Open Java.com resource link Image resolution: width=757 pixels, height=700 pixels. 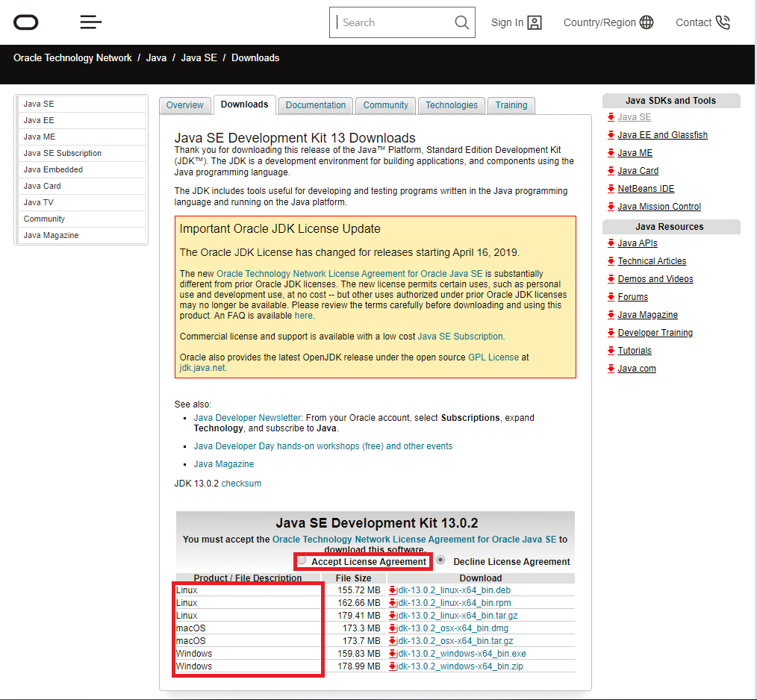click(637, 369)
